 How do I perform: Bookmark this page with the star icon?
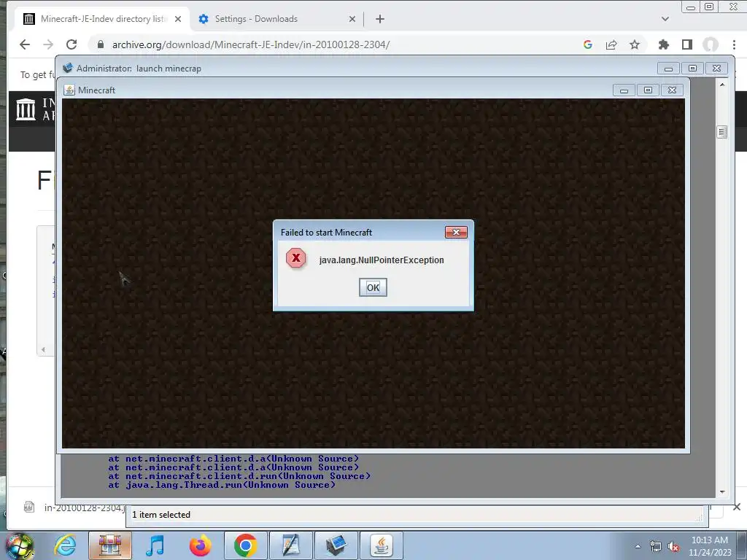(635, 44)
